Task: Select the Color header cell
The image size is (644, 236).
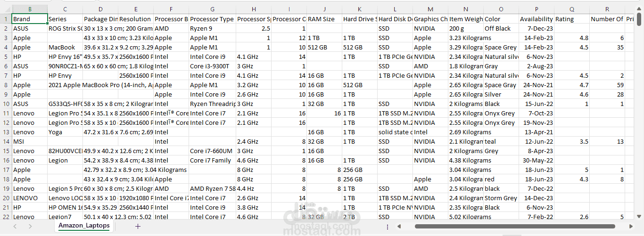Action: coord(501,19)
